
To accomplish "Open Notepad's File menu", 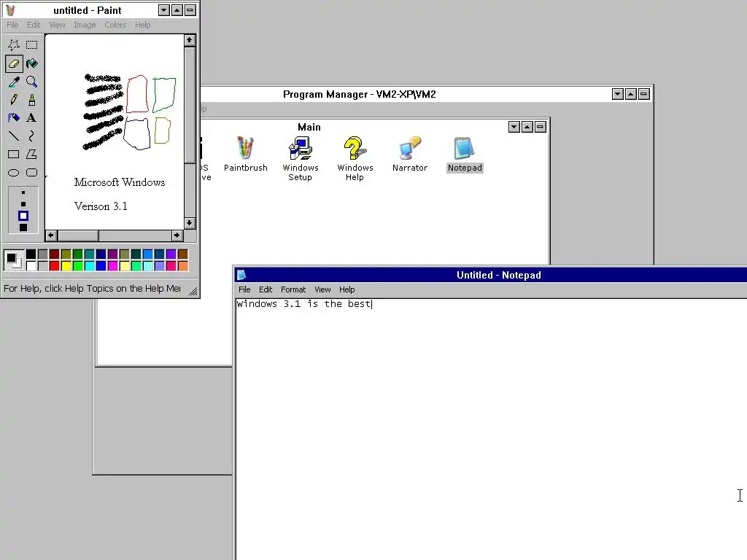I will pos(244,289).
